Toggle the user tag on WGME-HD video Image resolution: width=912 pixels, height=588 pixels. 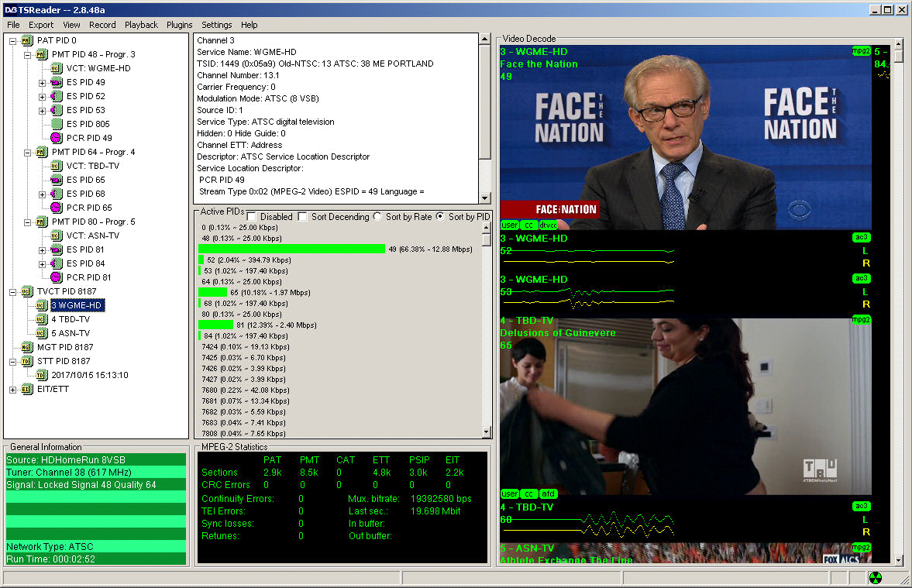(x=510, y=225)
